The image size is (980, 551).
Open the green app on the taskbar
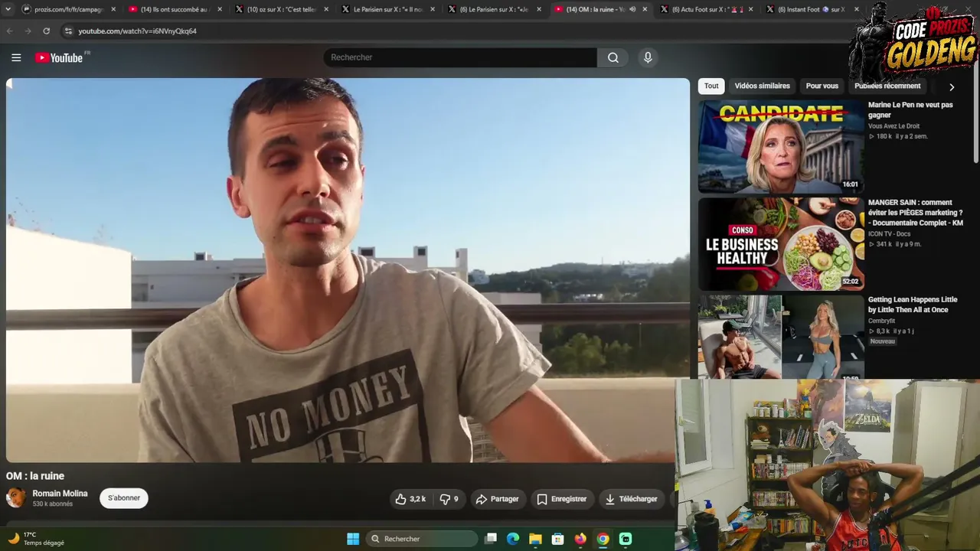626,539
